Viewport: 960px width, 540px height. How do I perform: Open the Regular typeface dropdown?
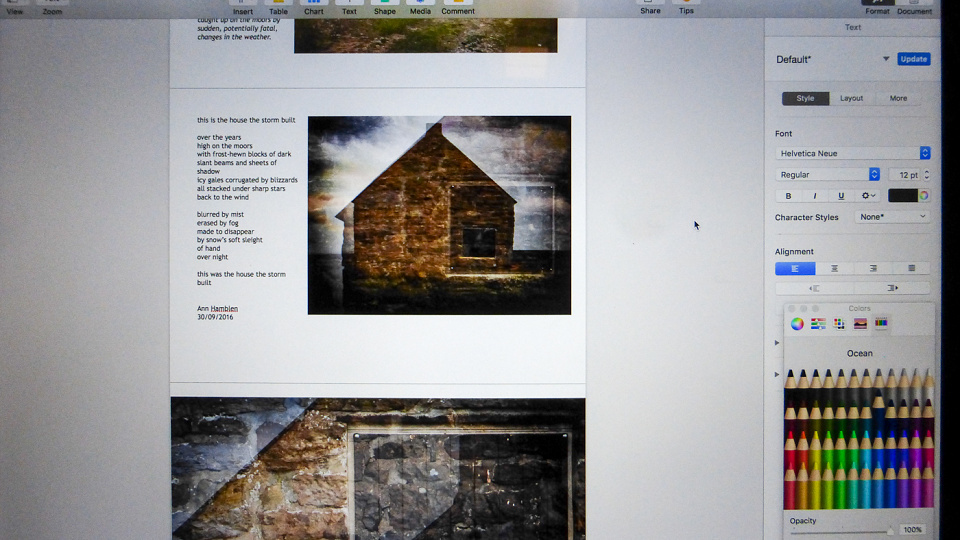point(828,174)
